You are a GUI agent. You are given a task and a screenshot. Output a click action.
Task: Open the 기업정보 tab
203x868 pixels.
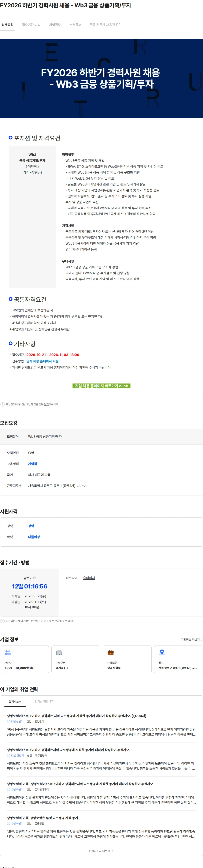(55, 25)
